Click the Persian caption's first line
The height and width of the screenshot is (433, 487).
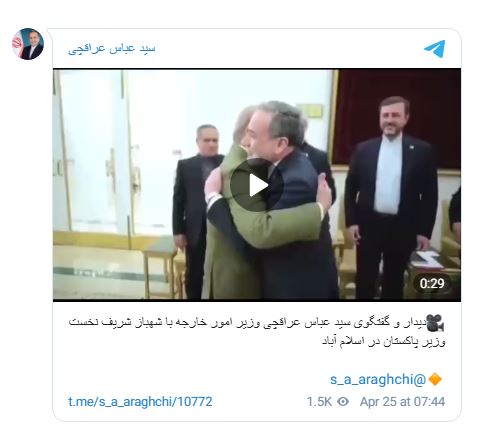[x=257, y=323]
